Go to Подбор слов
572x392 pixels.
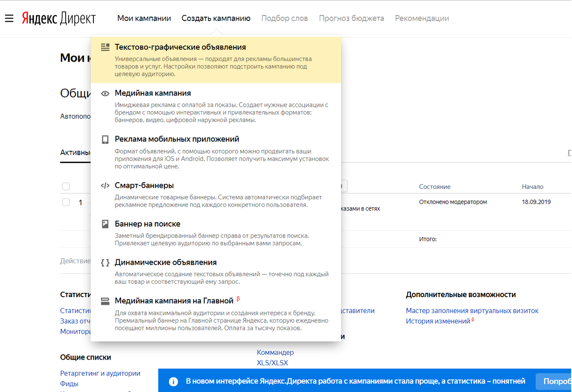pos(285,18)
